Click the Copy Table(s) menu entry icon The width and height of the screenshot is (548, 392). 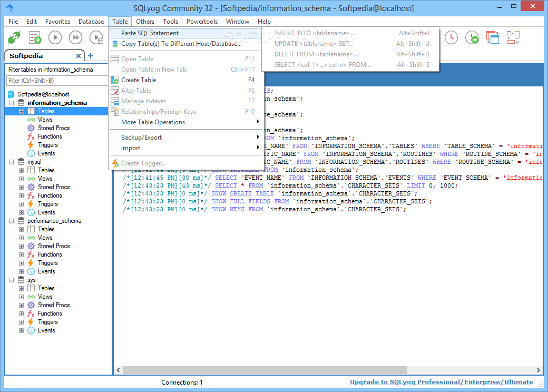(x=115, y=44)
